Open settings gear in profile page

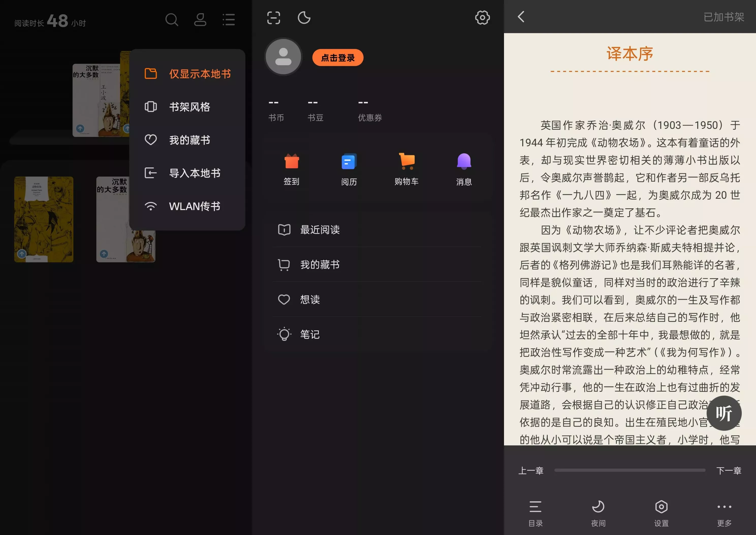[x=482, y=18]
